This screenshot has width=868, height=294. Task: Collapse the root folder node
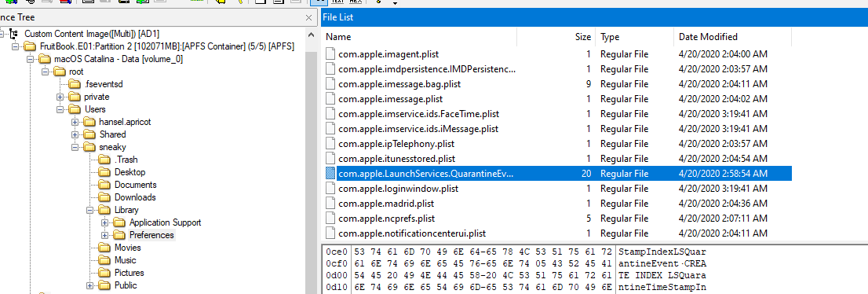coord(45,72)
